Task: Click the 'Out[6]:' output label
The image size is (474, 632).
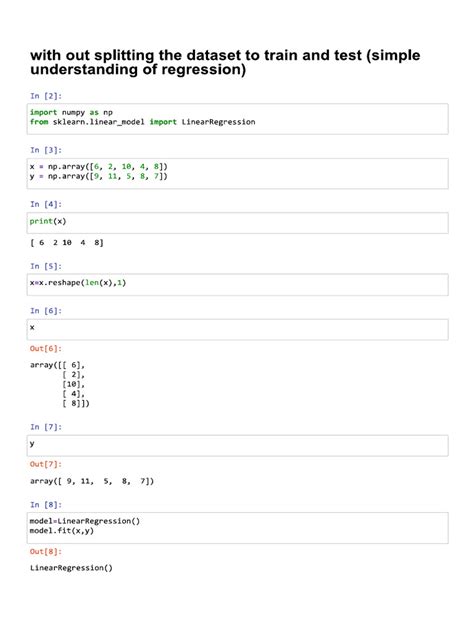Action: [x=46, y=348]
